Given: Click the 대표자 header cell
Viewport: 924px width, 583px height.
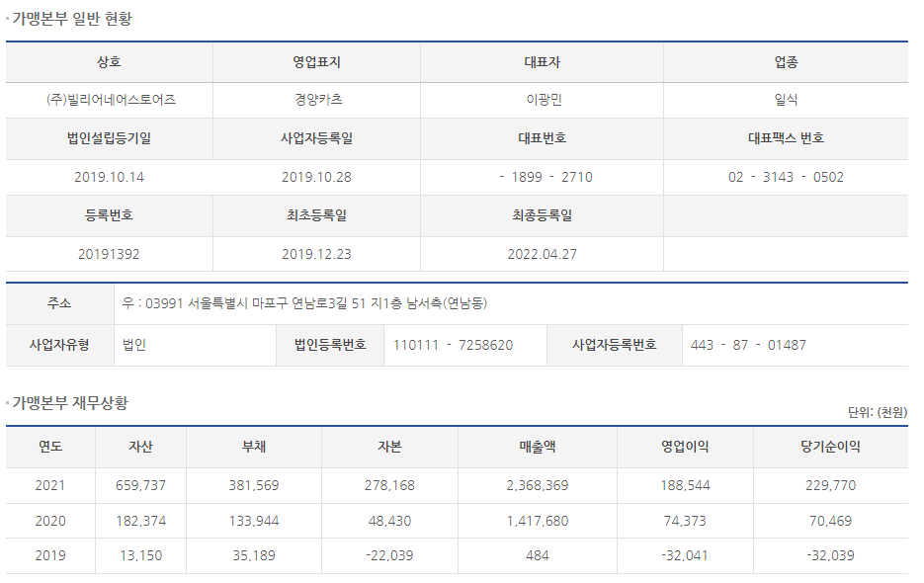Looking at the screenshot, I should (x=543, y=62).
